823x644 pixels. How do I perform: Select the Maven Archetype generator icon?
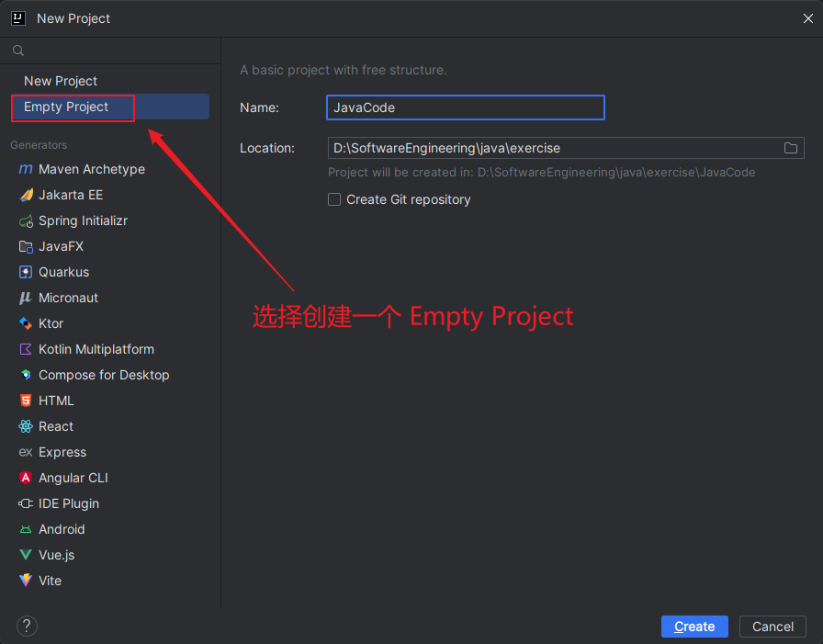26,169
